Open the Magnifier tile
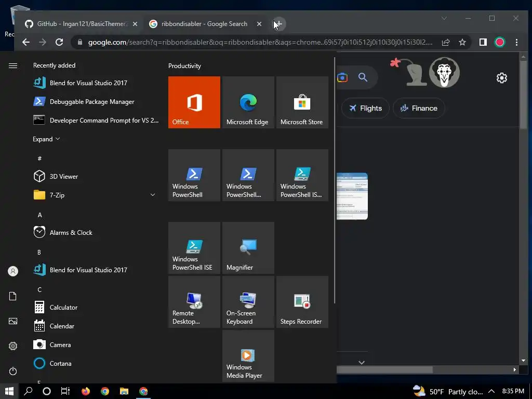This screenshot has width=532, height=399. tap(248, 248)
